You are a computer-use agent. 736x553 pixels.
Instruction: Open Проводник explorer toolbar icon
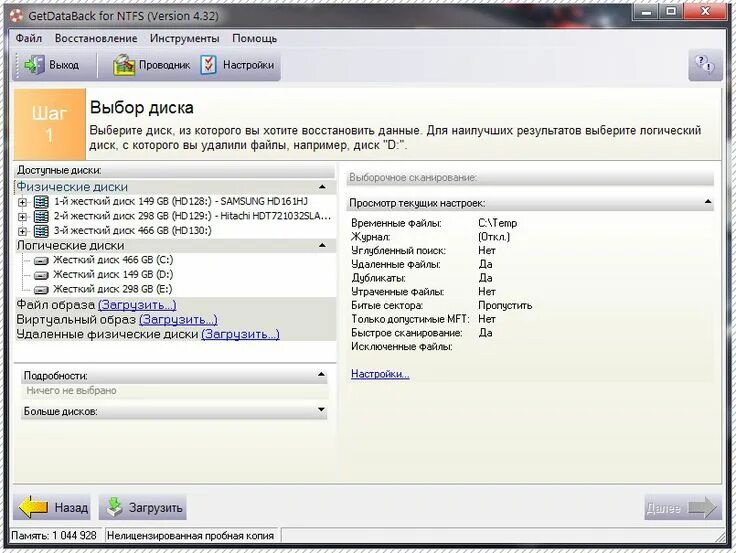click(x=123, y=65)
